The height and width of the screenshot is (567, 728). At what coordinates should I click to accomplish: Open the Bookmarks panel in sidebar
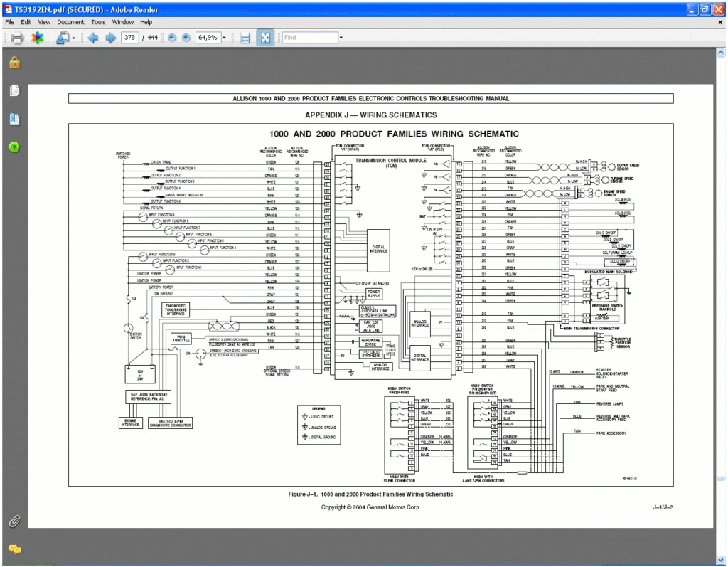14,119
